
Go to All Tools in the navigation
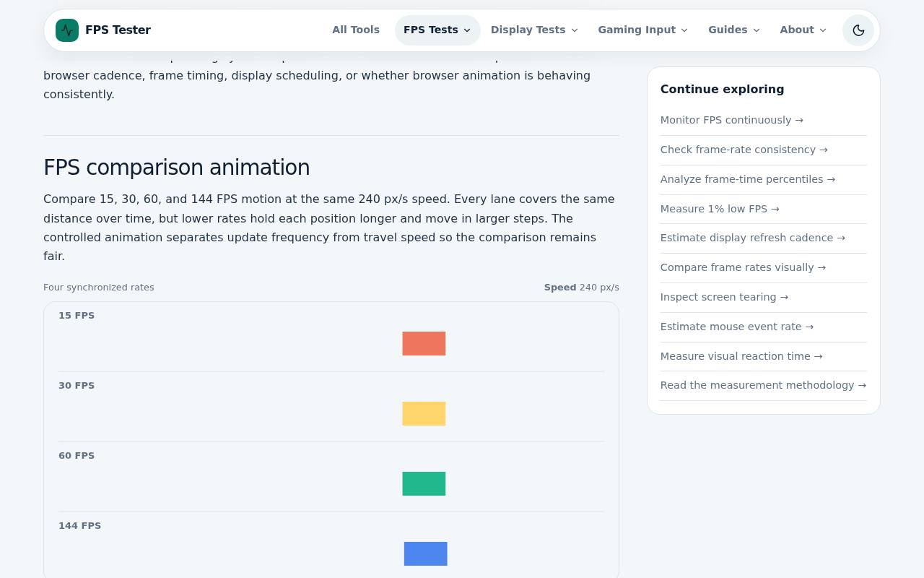click(356, 30)
